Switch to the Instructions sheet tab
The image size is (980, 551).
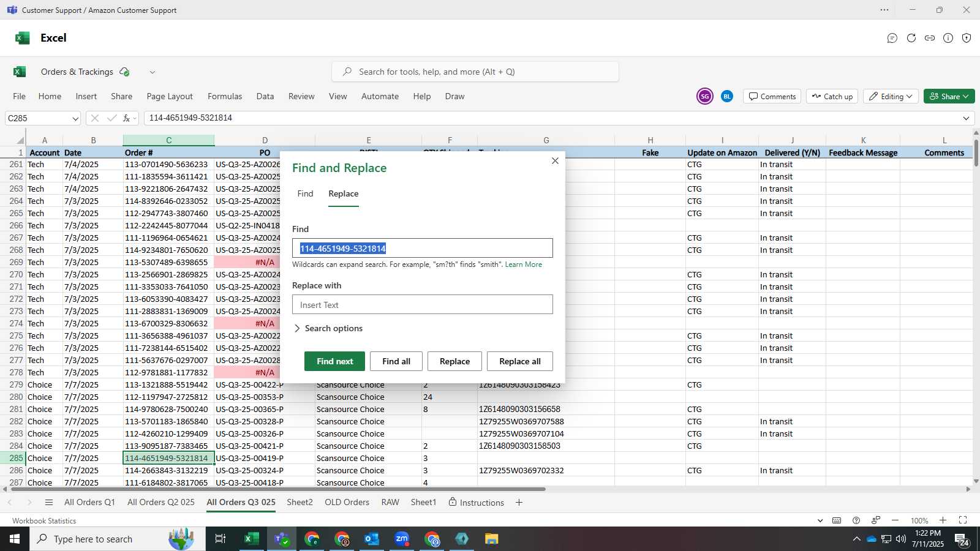point(476,503)
